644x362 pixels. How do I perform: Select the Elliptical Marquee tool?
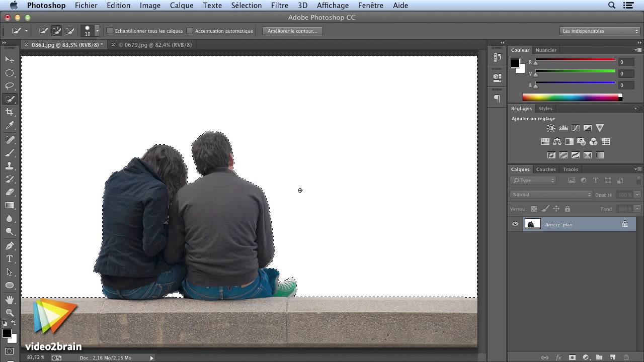[10, 73]
